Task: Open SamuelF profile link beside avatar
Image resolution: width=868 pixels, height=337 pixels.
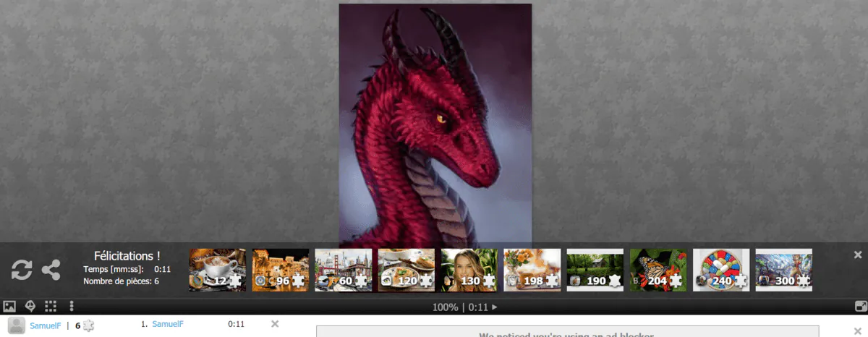Action: point(46,325)
